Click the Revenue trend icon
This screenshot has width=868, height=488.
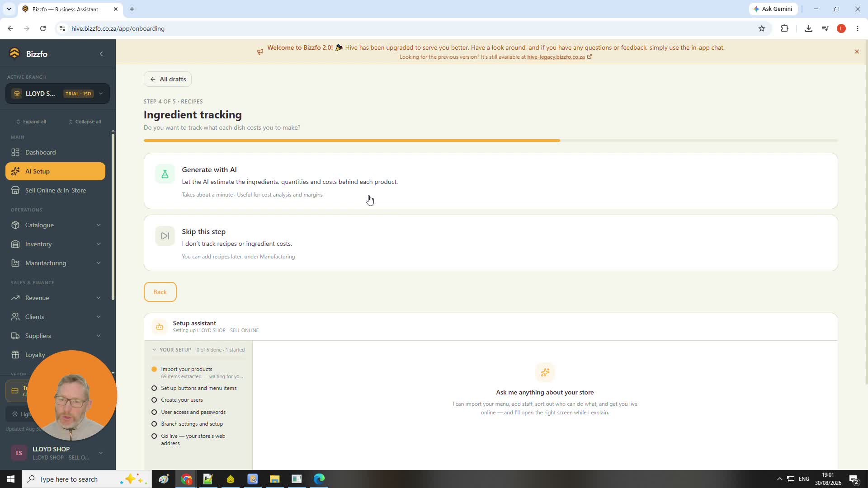click(15, 298)
